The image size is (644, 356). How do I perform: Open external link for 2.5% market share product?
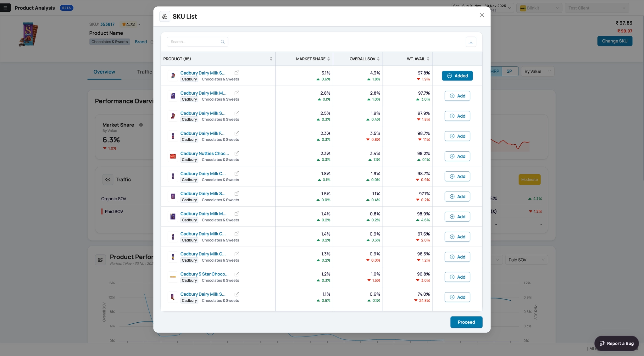click(237, 113)
